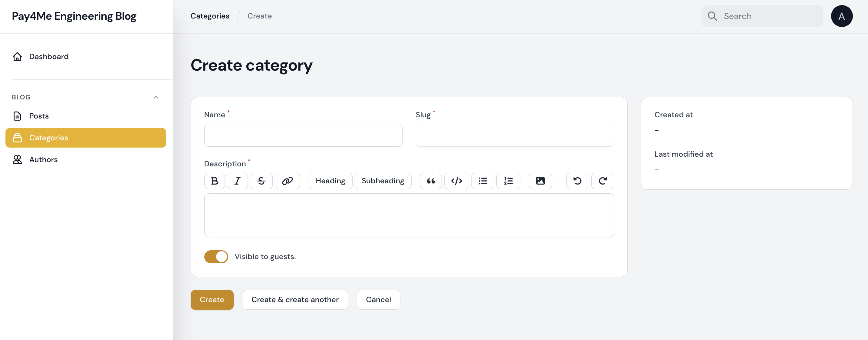
Task: Click the Create & create another button
Action: (295, 299)
